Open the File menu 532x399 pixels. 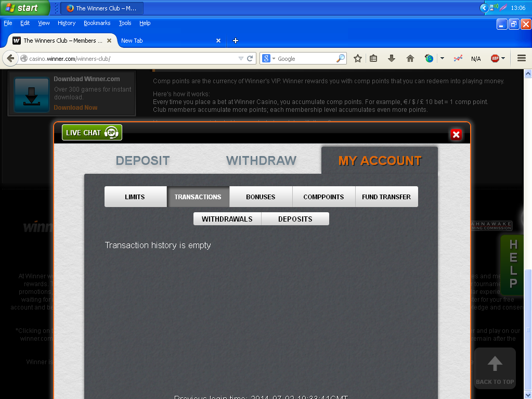(x=8, y=23)
